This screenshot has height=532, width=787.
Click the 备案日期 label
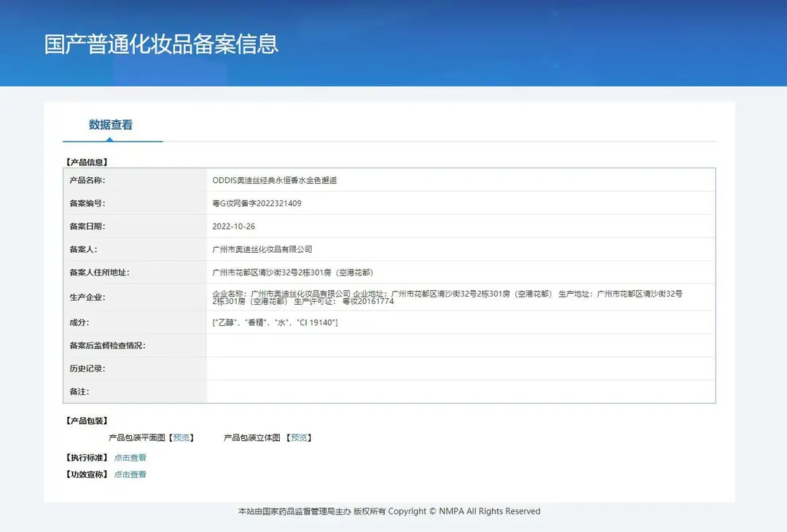click(87, 227)
